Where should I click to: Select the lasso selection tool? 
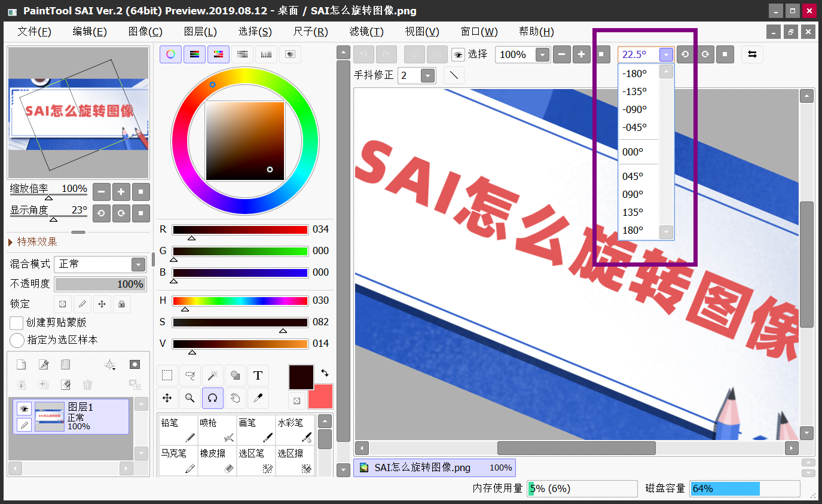click(x=190, y=375)
